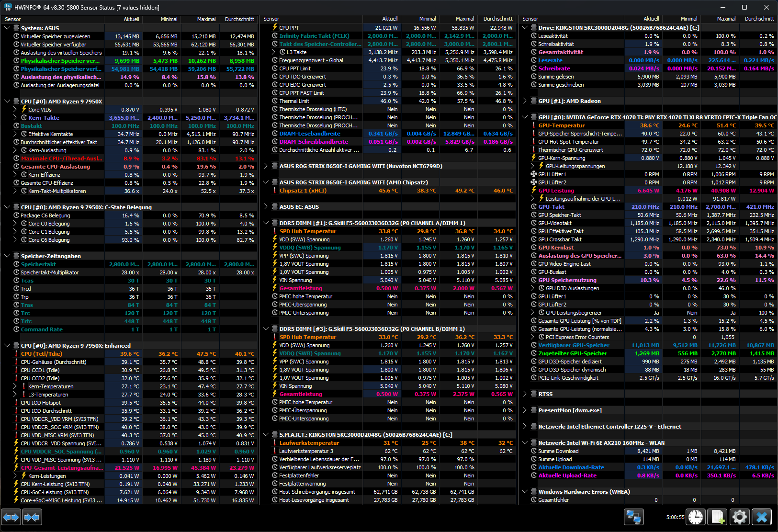The height and width of the screenshot is (532, 778).
Task: Click thermometer icon beside Laufwerkstemperatur
Action: click(x=275, y=443)
